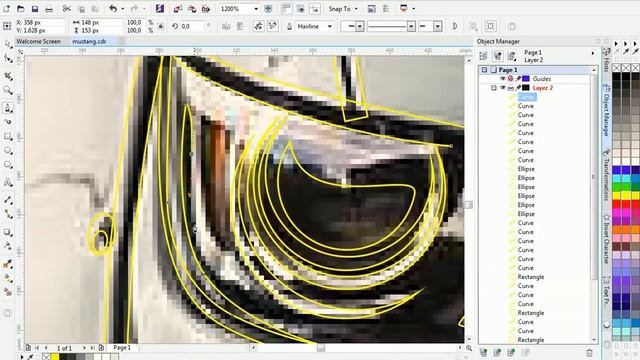The image size is (640, 360).
Task: Select the Drop Shadow tool
Action: coord(8,232)
